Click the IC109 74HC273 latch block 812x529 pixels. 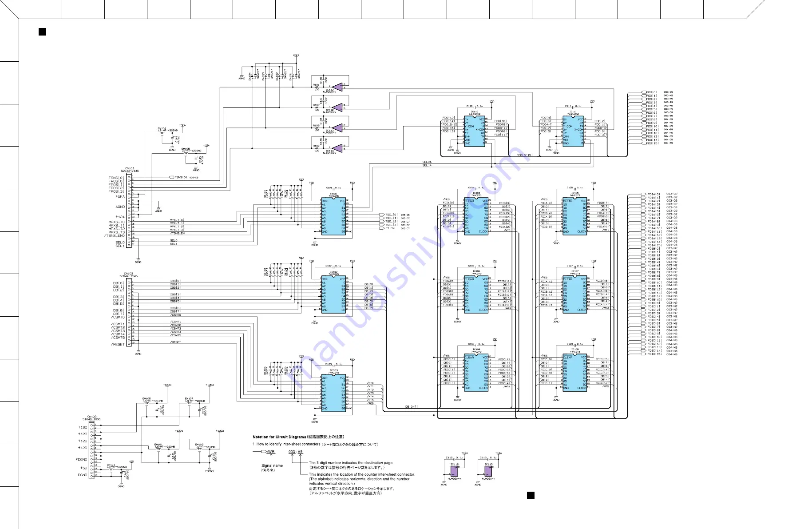[x=575, y=373]
